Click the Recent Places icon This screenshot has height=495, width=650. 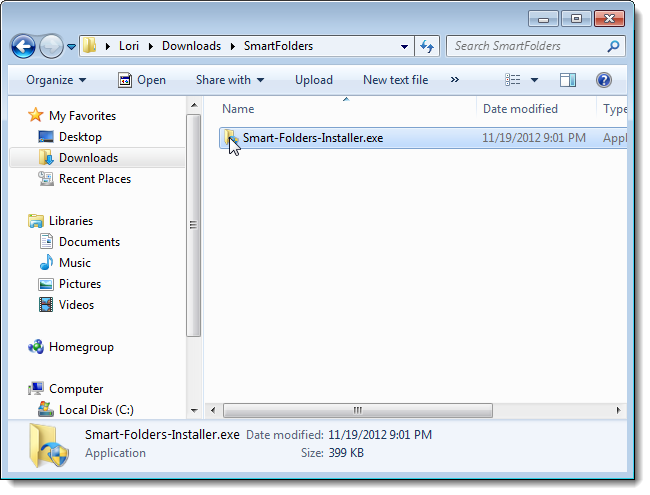click(x=46, y=179)
